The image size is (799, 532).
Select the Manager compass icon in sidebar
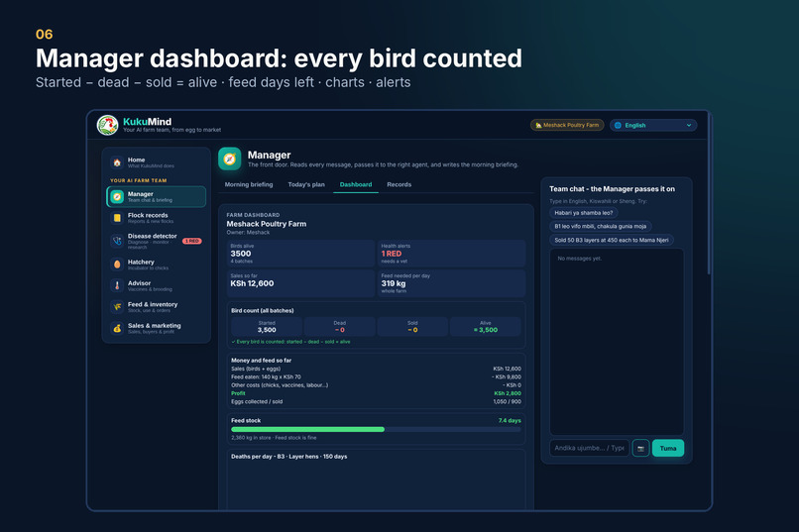(117, 197)
